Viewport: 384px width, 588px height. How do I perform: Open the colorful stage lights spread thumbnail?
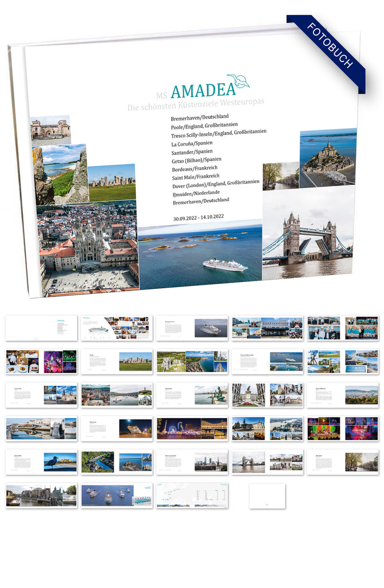click(343, 428)
